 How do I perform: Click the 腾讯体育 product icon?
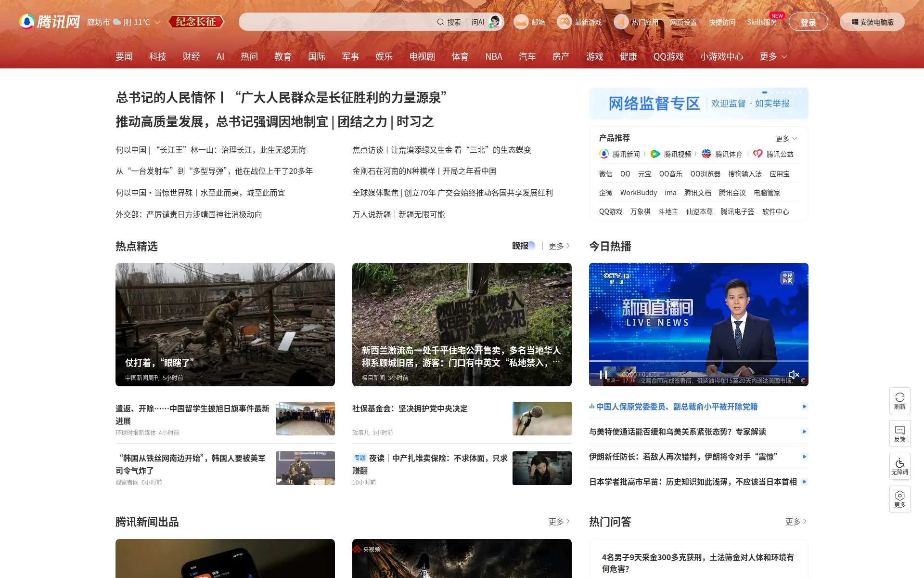tap(706, 154)
